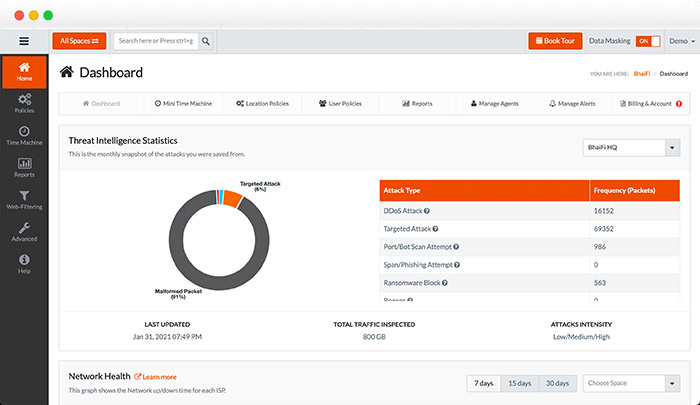Switch to the Location Policies tab

point(265,103)
